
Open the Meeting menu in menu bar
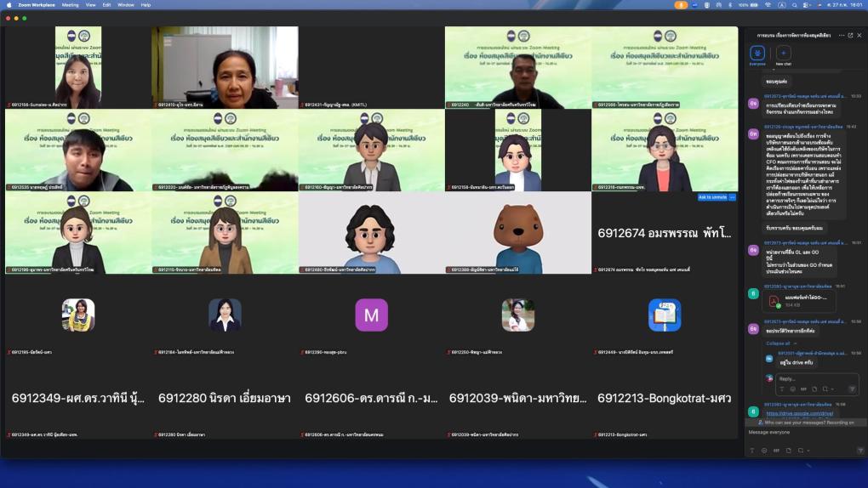(x=70, y=4)
